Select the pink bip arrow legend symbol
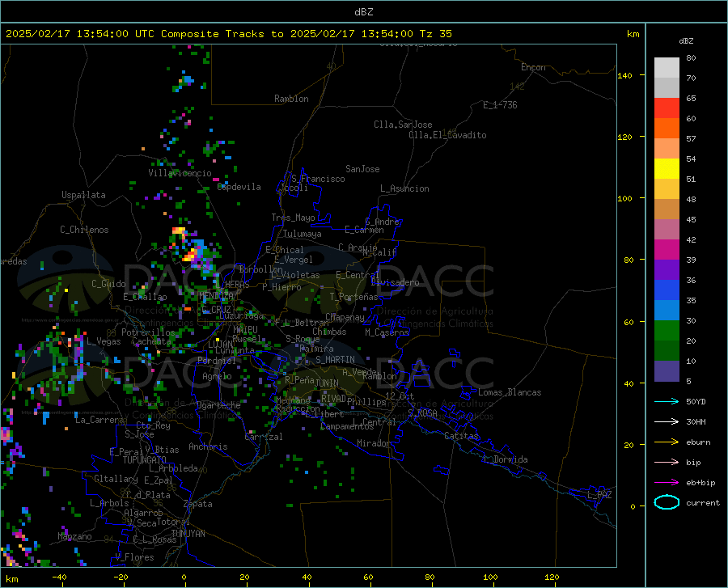The height and width of the screenshot is (588, 728). click(x=667, y=463)
